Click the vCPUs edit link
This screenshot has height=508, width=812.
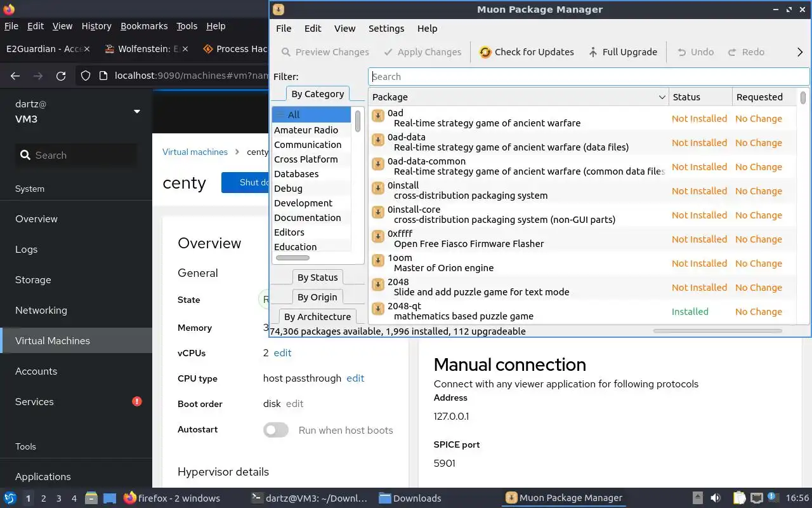[x=282, y=353]
